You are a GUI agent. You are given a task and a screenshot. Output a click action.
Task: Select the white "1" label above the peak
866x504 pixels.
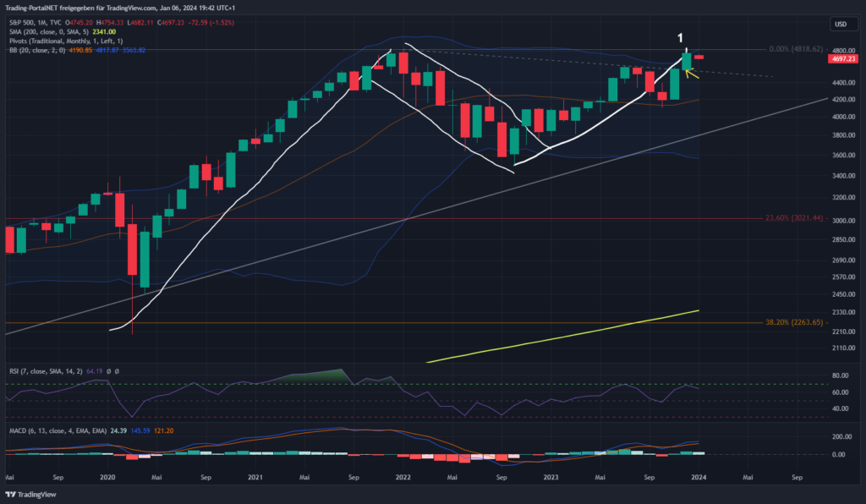(680, 38)
